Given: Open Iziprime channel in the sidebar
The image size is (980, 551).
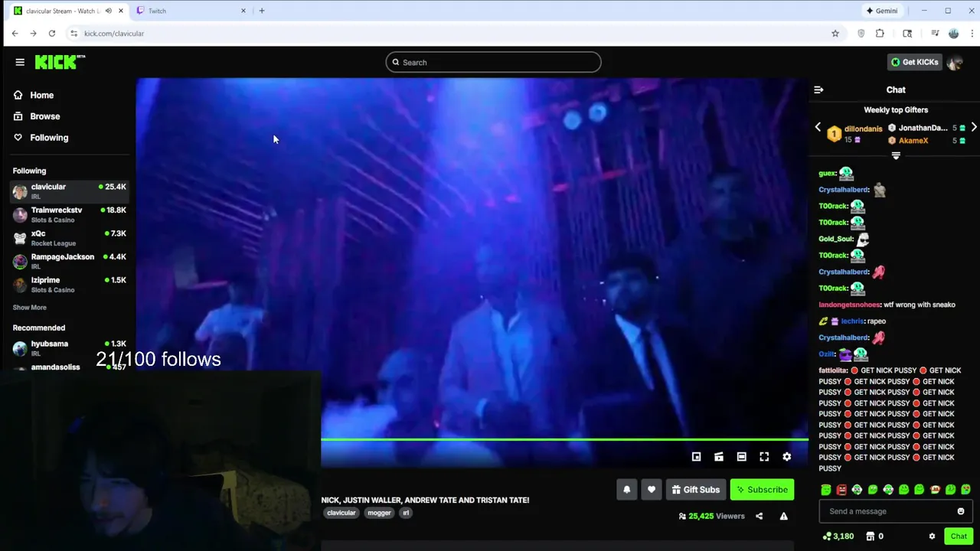Looking at the screenshot, I should (x=69, y=285).
